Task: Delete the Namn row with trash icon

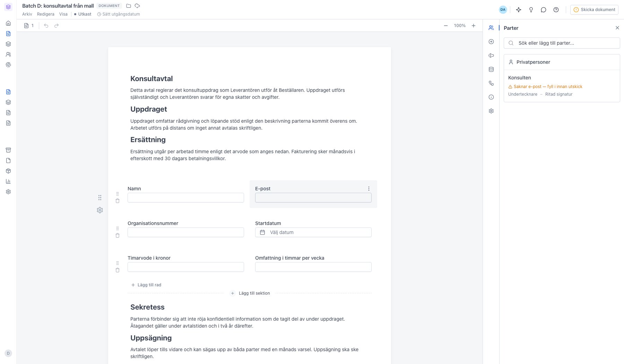Action: click(x=118, y=201)
